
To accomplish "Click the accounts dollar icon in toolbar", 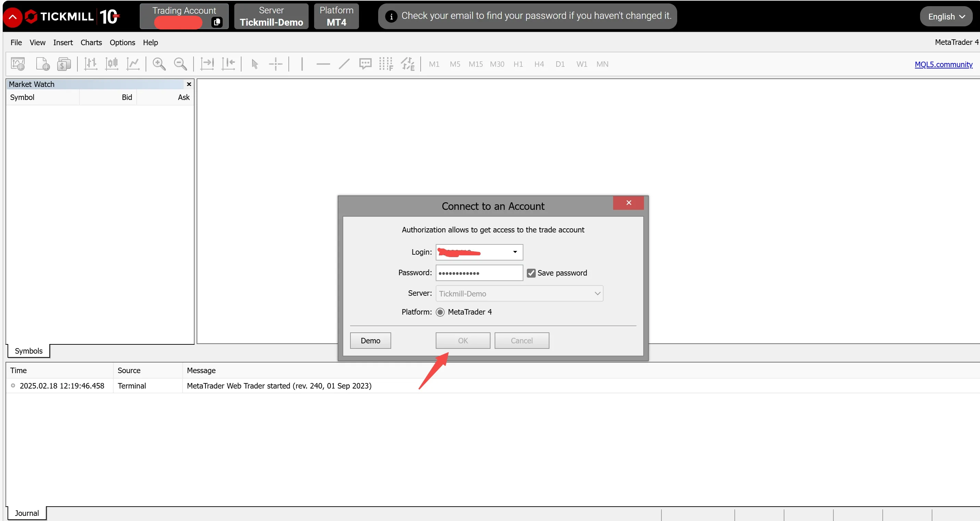I will (64, 64).
